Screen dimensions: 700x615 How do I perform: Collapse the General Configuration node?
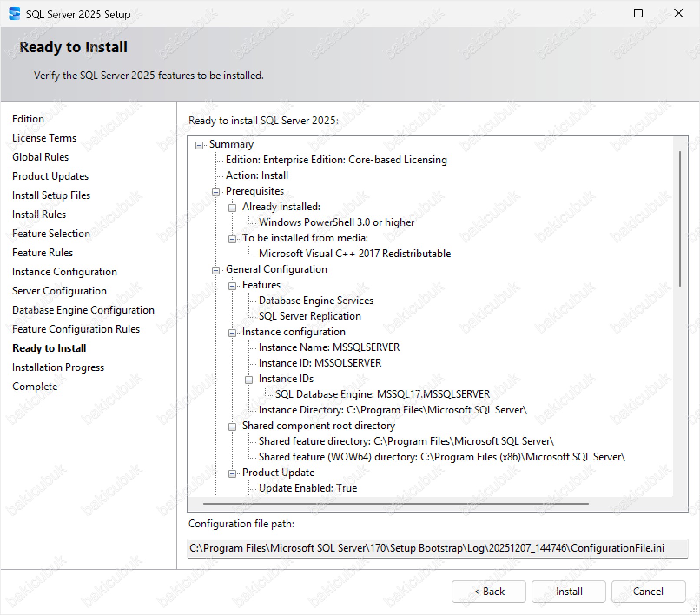tap(216, 270)
